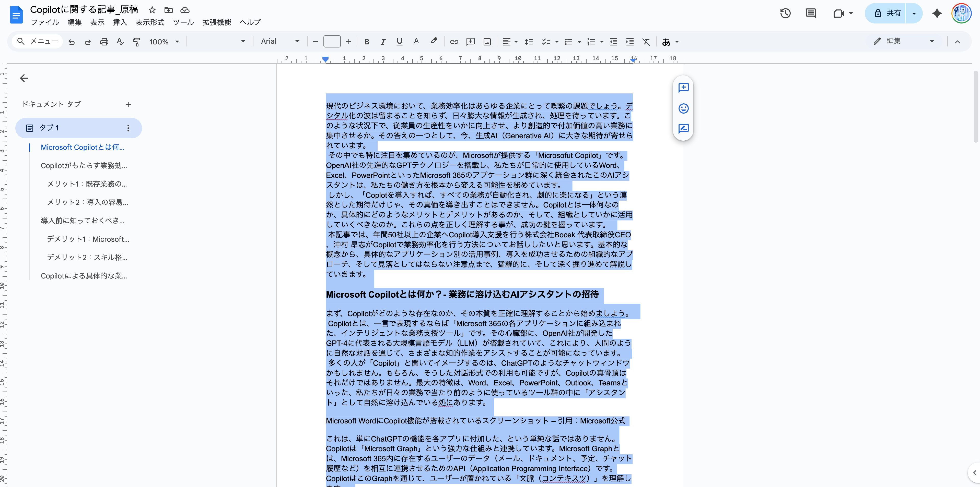Open the text color picker

416,41
